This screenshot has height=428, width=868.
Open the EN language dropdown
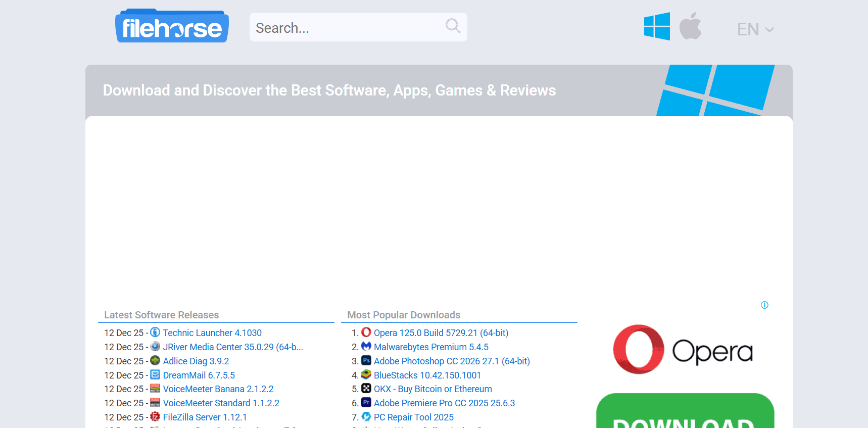(x=755, y=29)
